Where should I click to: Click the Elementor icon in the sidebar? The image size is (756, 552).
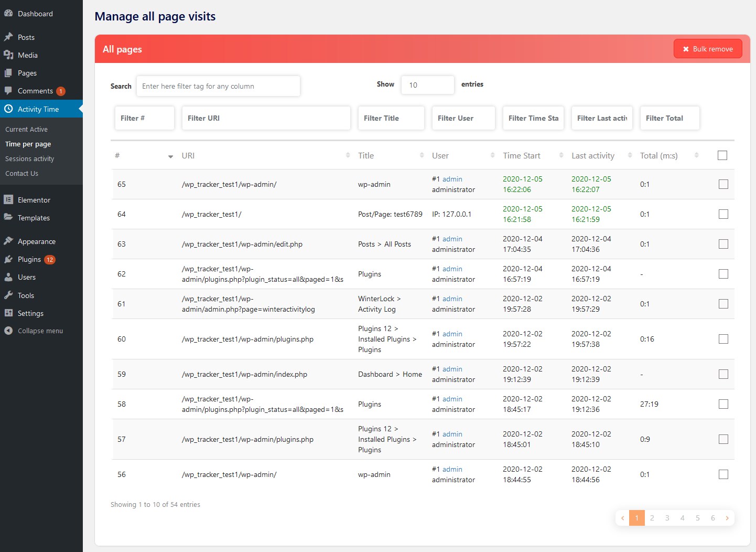(x=8, y=200)
